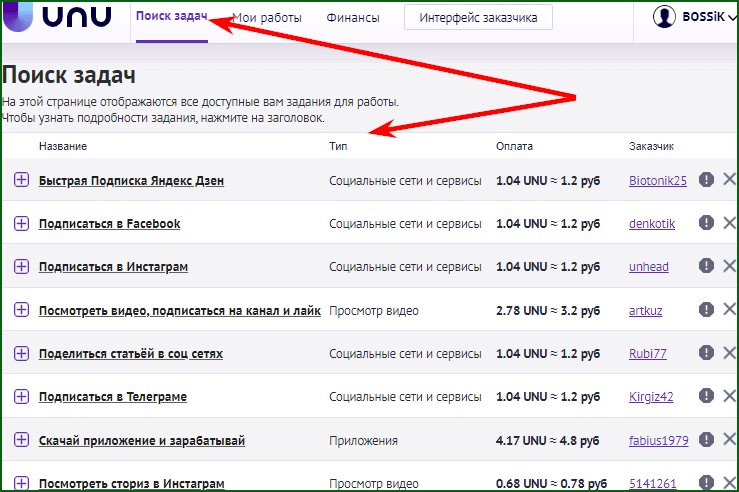Click the Заказчик column header
The image size is (739, 492).
pos(651,146)
